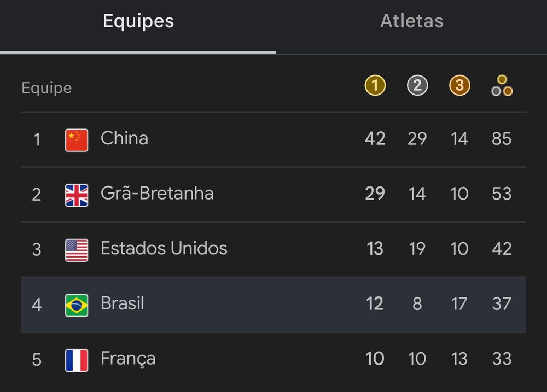Click the France flag icon
This screenshot has width=547, height=392.
point(77,360)
